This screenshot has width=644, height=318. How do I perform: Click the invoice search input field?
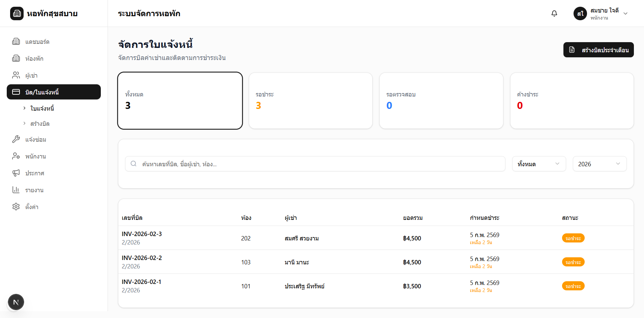(x=315, y=164)
